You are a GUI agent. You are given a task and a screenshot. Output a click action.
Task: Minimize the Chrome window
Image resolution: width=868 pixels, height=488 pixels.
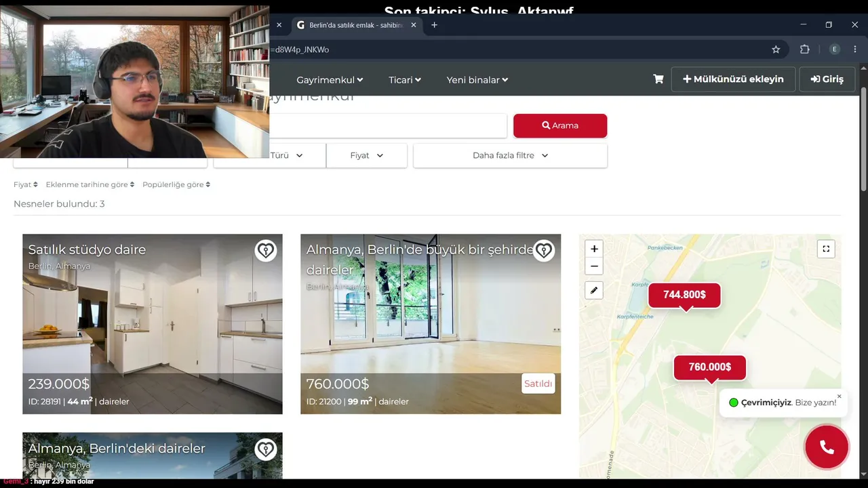point(803,24)
